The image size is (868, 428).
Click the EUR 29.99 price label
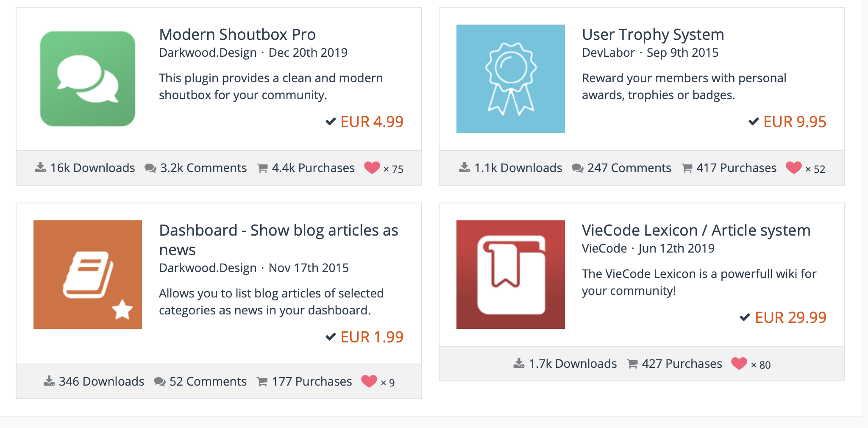pos(790,317)
